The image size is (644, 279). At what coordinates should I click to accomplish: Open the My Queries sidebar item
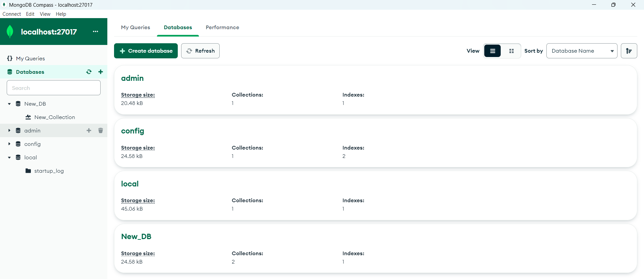coord(30,58)
